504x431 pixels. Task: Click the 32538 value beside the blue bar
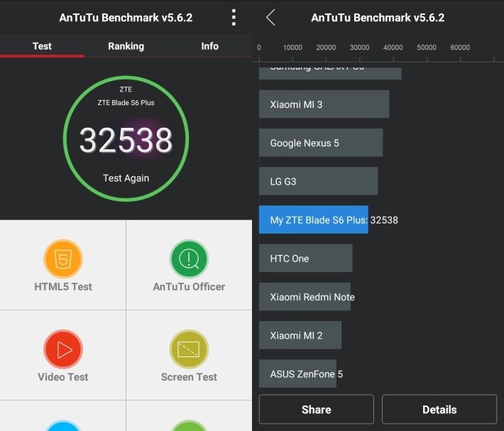click(x=384, y=220)
